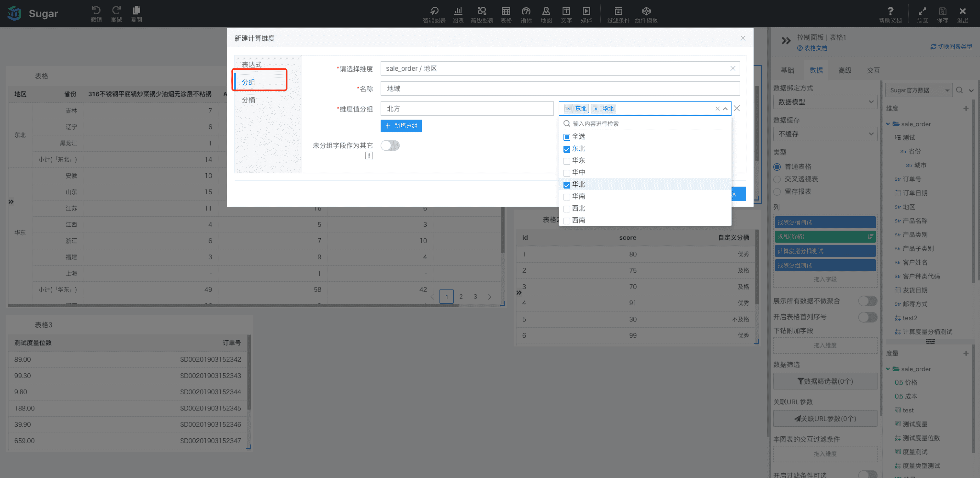The width and height of the screenshot is (980, 478).
Task: Expand the chevron next to the search icon
Action: (x=971, y=90)
